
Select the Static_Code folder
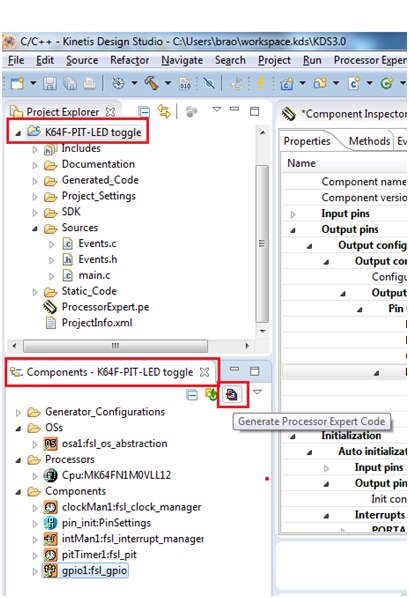tap(89, 291)
